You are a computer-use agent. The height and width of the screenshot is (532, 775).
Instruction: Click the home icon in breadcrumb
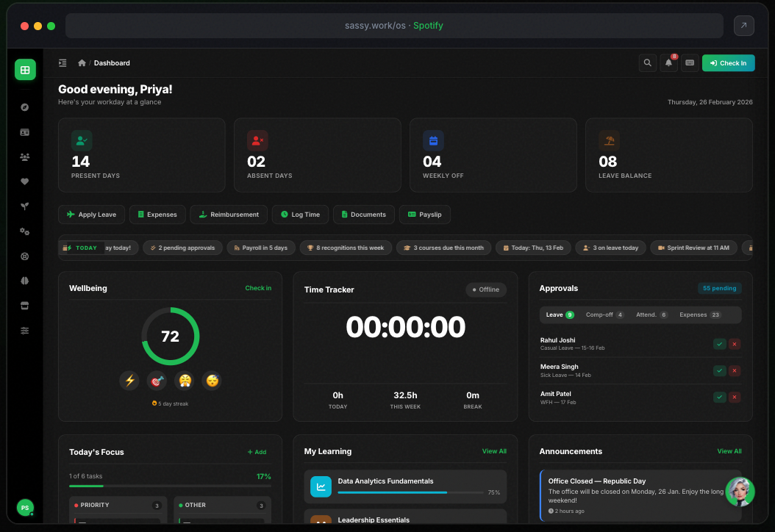[82, 62]
